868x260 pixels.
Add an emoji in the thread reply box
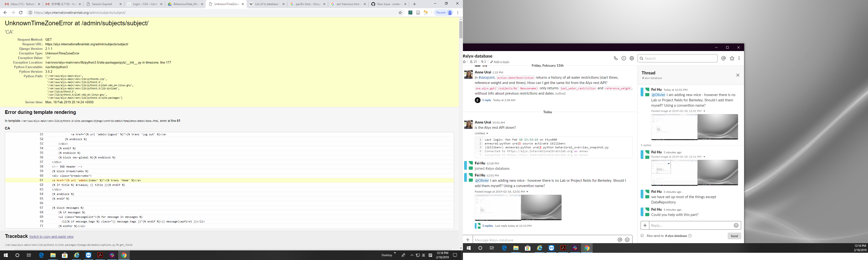coord(735,225)
